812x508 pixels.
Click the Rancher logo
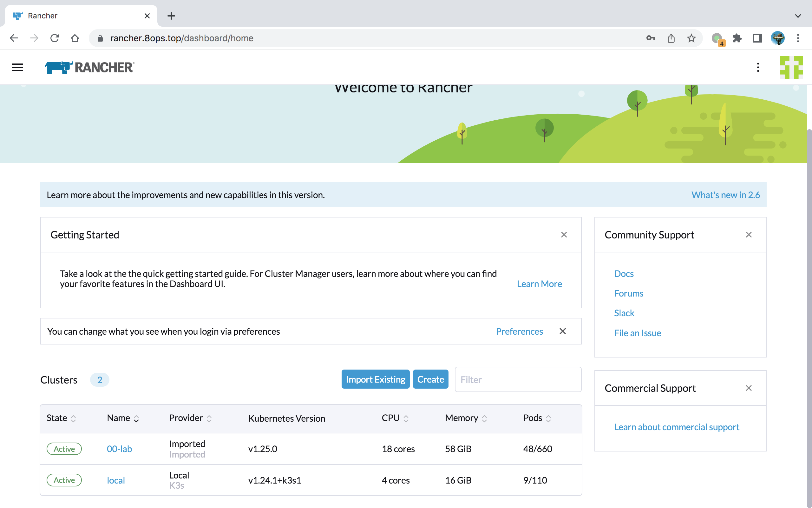[x=89, y=68]
